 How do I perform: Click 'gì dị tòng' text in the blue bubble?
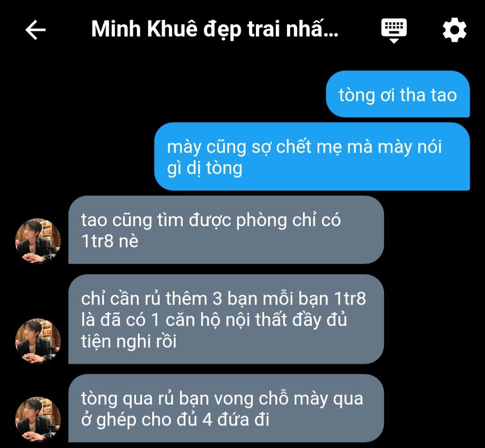point(204,169)
